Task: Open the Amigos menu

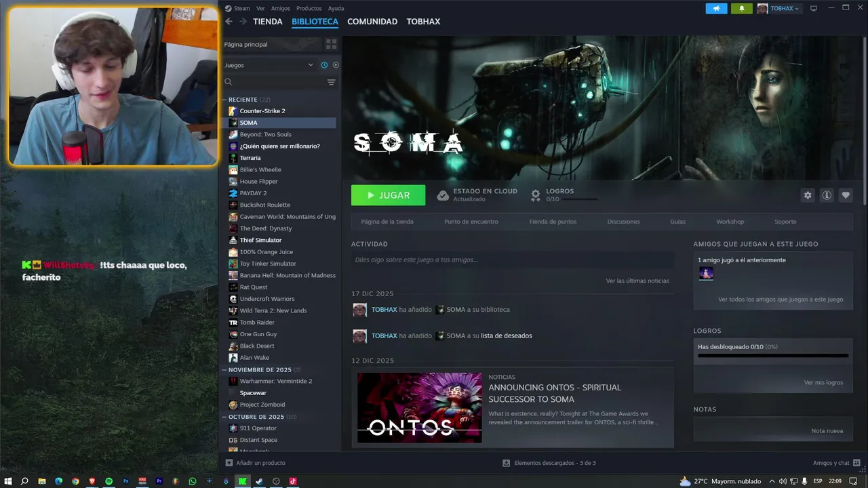Action: click(281, 8)
